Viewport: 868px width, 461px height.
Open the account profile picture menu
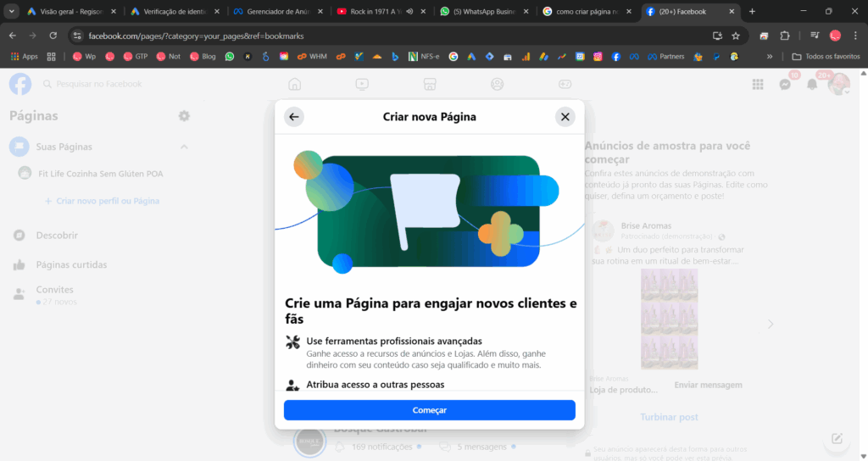click(x=838, y=84)
